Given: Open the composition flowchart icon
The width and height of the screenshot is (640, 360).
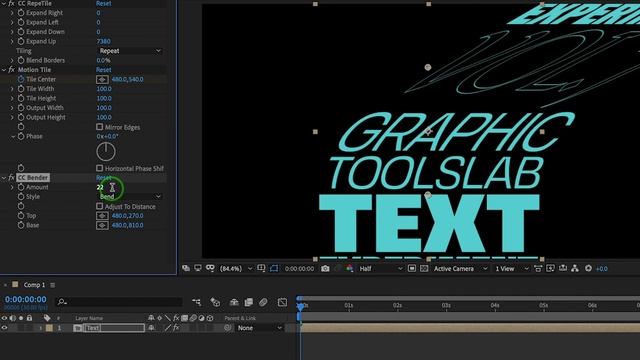Looking at the screenshot, I should click(x=575, y=269).
